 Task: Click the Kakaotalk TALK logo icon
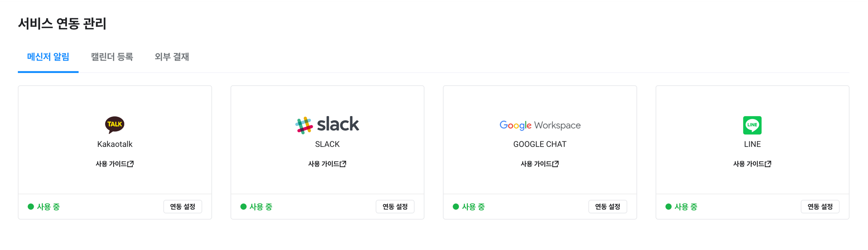pos(114,124)
